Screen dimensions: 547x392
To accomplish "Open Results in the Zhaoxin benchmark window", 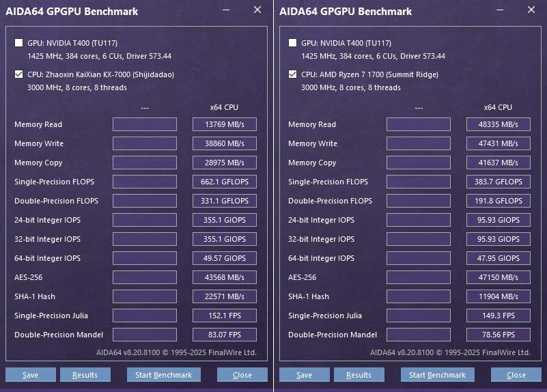I will click(85, 375).
